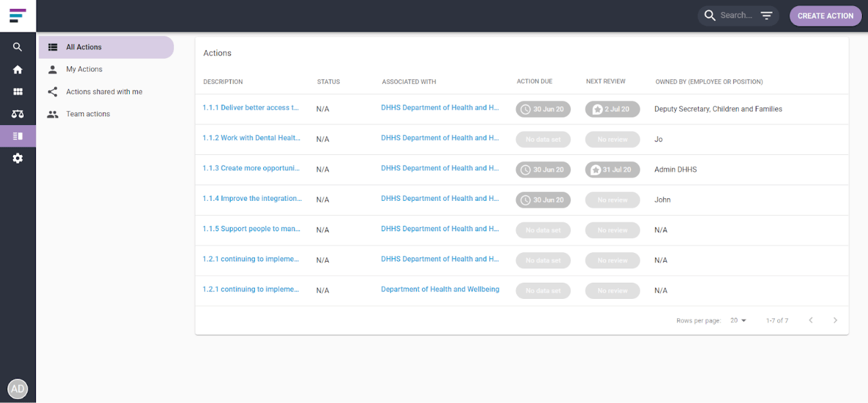The image size is (868, 403).
Task: Open action 1.1.1 Deliver better access
Action: pos(250,108)
